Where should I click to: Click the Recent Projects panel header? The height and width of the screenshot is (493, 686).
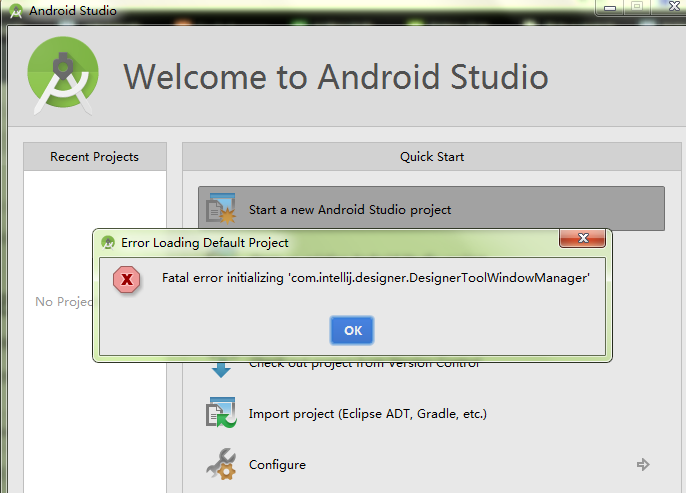[94, 157]
